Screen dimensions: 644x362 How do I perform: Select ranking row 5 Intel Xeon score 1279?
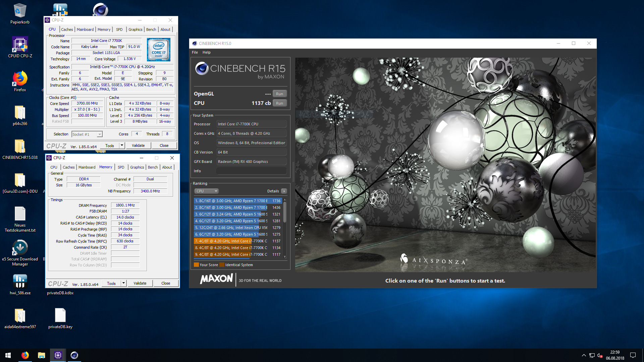point(238,228)
